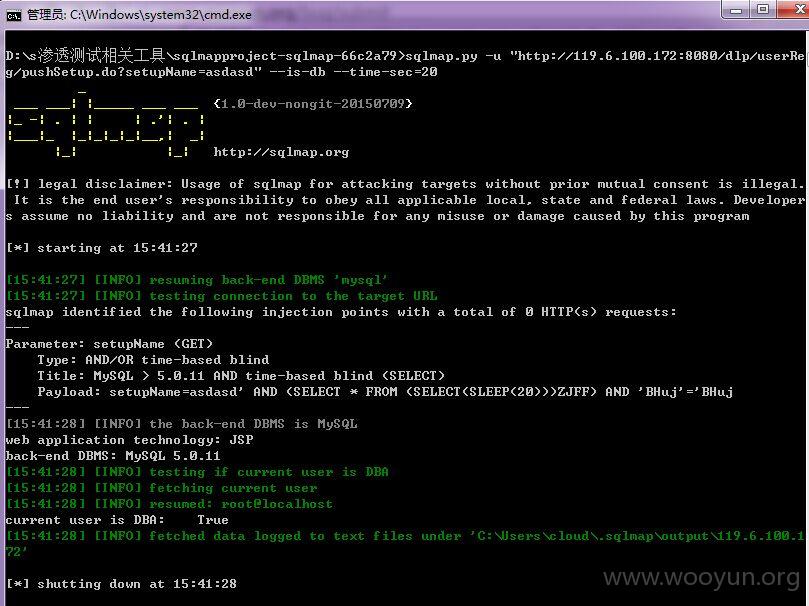Click the window title C:\Windows\system32\cmd.exe
The height and width of the screenshot is (606, 809).
[160, 15]
